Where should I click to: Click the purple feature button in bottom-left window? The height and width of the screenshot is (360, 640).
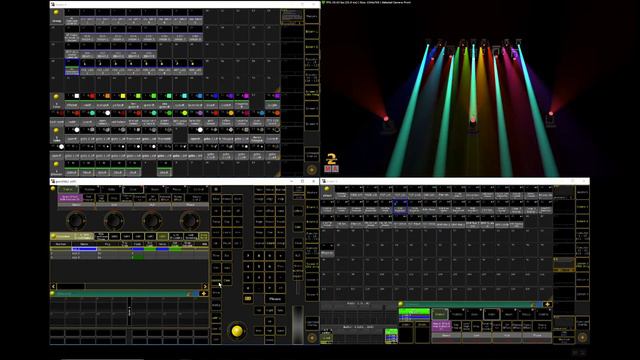(71, 198)
